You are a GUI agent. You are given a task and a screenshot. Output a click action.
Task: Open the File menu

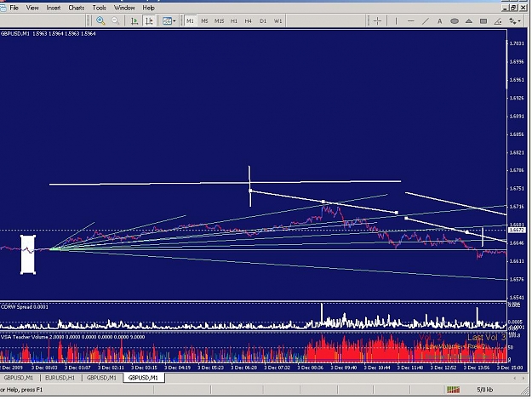(14, 8)
